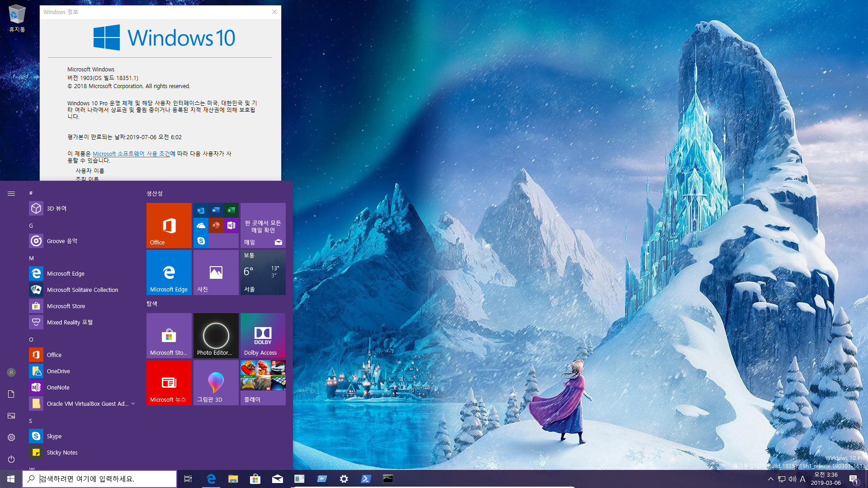This screenshot has width=868, height=488.
Task: Open Skype from the app list
Action: 81,436
